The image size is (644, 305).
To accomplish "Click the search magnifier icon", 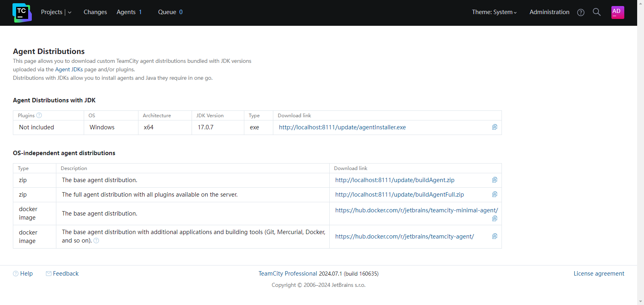I will click(x=597, y=12).
